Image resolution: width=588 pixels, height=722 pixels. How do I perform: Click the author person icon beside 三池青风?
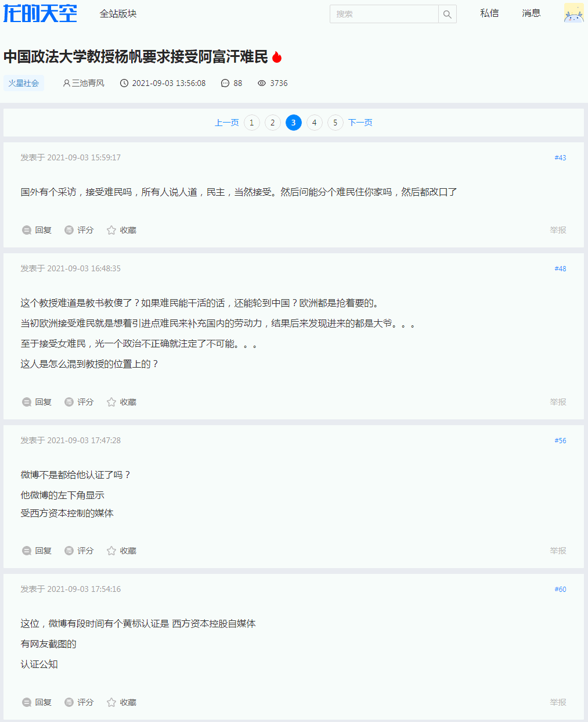[x=66, y=83]
